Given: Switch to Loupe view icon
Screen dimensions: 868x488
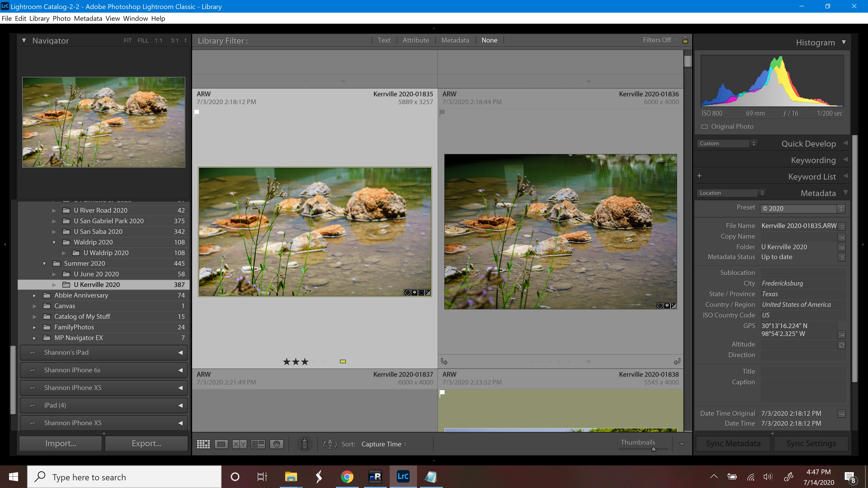Looking at the screenshot, I should (x=221, y=444).
